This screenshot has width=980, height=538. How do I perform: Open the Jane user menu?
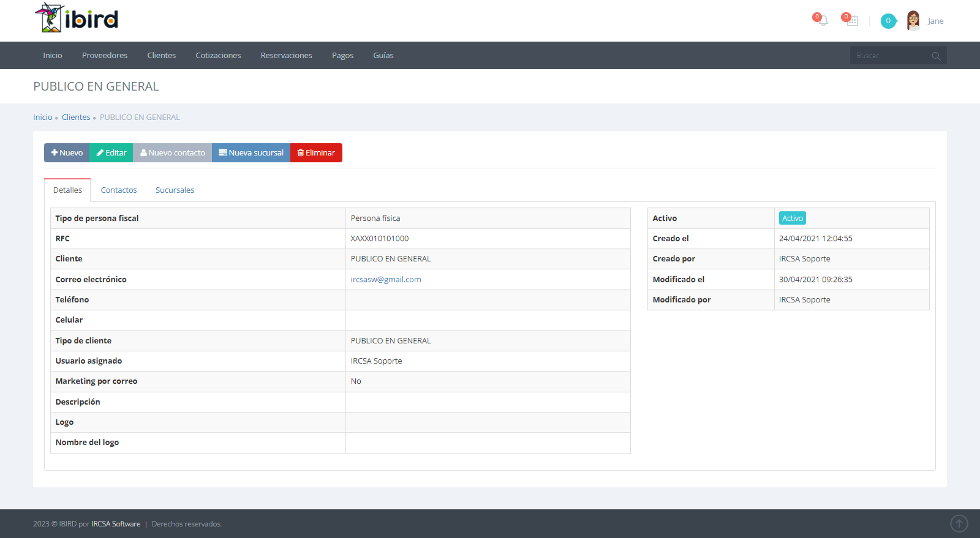[x=935, y=21]
